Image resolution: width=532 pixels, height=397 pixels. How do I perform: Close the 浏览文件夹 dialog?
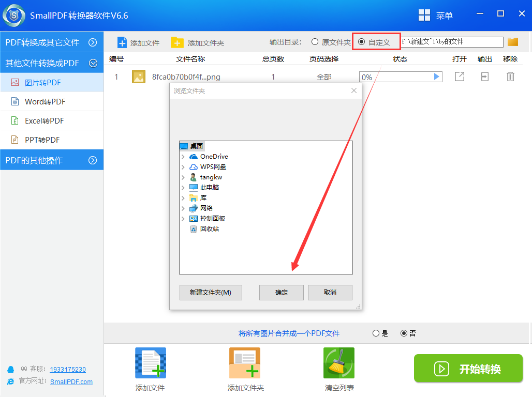(354, 90)
